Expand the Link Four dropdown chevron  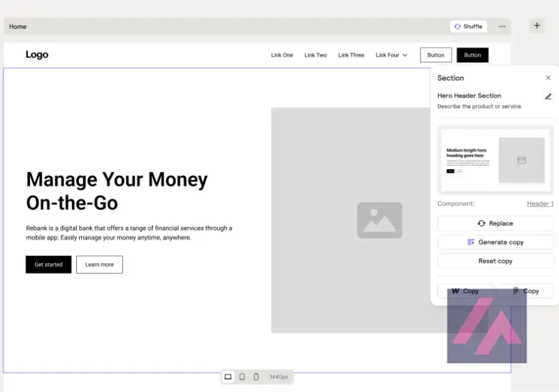point(405,55)
